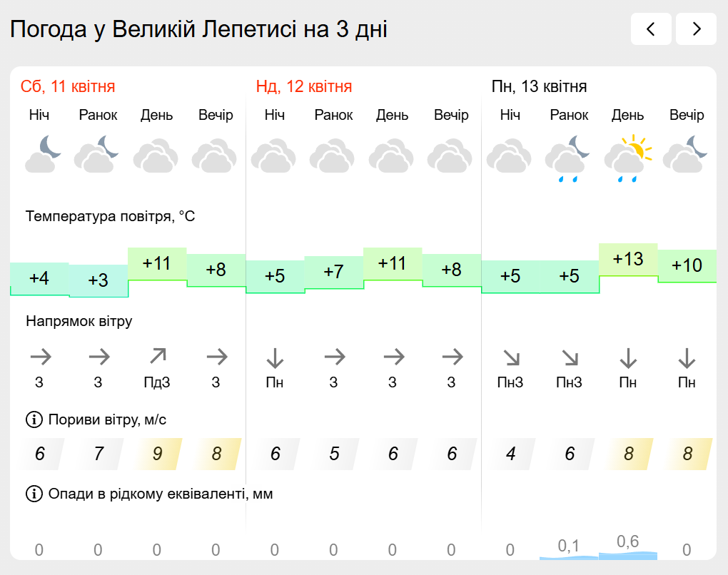Click Monday morning rain-with-moon icon
This screenshot has height=575, width=728.
point(569,158)
